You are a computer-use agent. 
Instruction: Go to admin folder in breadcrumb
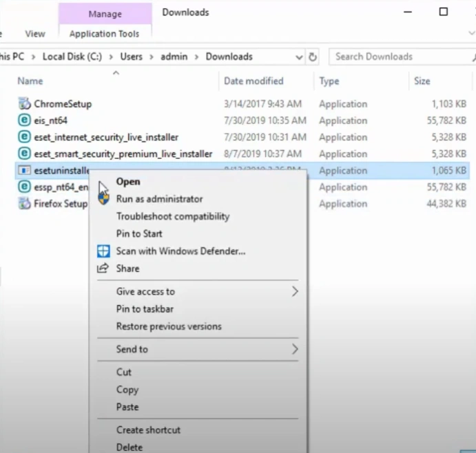pos(174,56)
